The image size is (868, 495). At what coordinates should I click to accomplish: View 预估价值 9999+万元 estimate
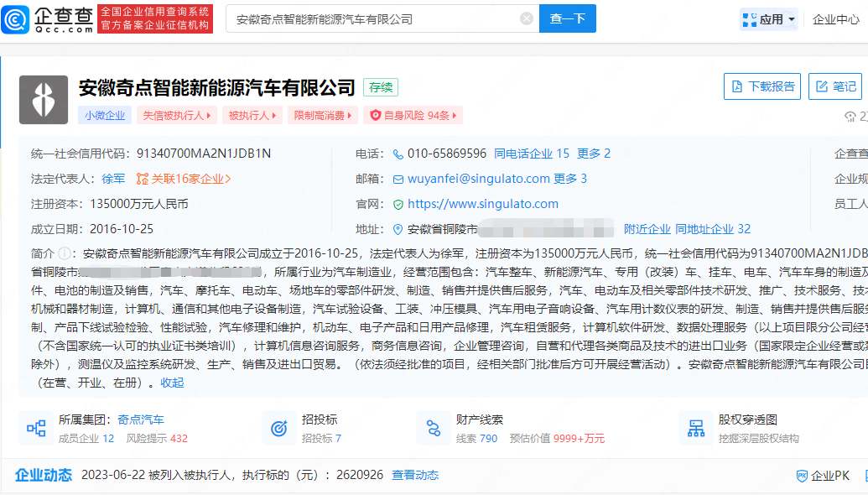pos(557,439)
